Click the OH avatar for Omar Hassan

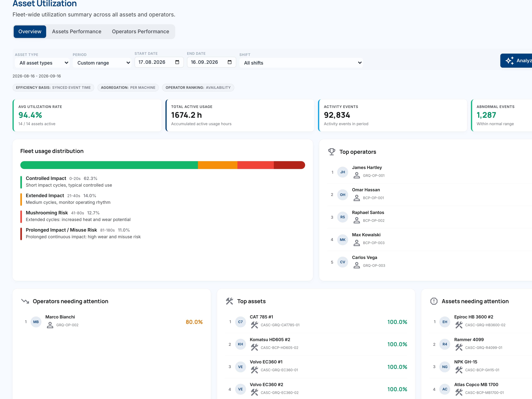pyautogui.click(x=343, y=194)
